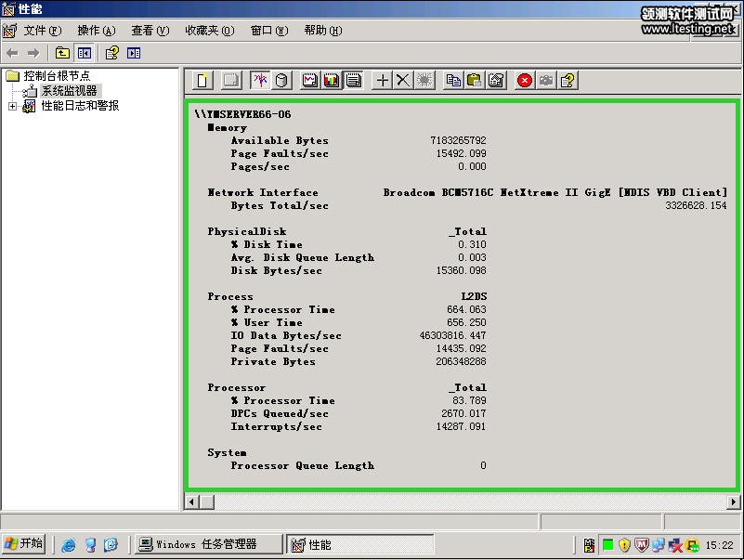Click the New Counter Set icon
Viewport: 744px width, 560px height.
(202, 81)
